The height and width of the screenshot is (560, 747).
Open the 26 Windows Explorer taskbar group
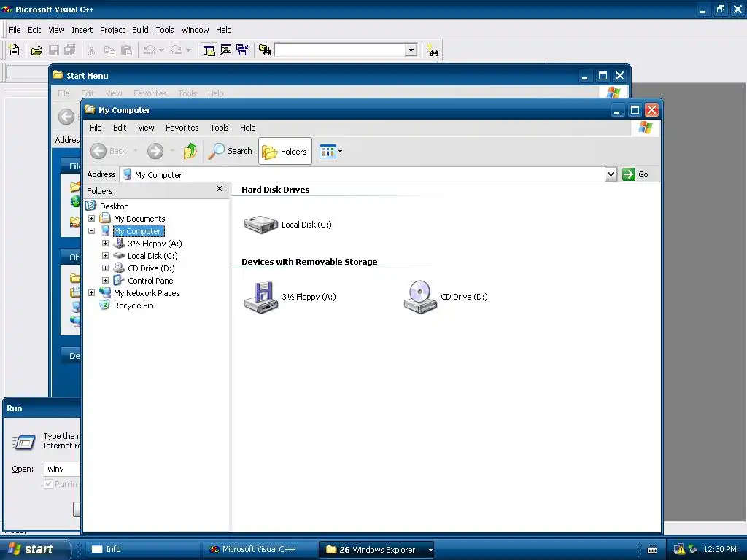(377, 550)
